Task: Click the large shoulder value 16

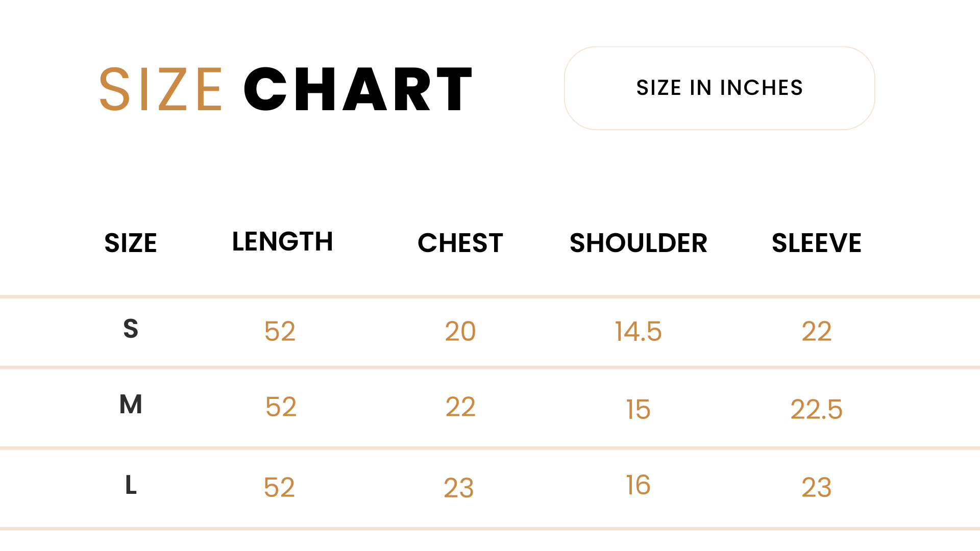Action: [638, 485]
